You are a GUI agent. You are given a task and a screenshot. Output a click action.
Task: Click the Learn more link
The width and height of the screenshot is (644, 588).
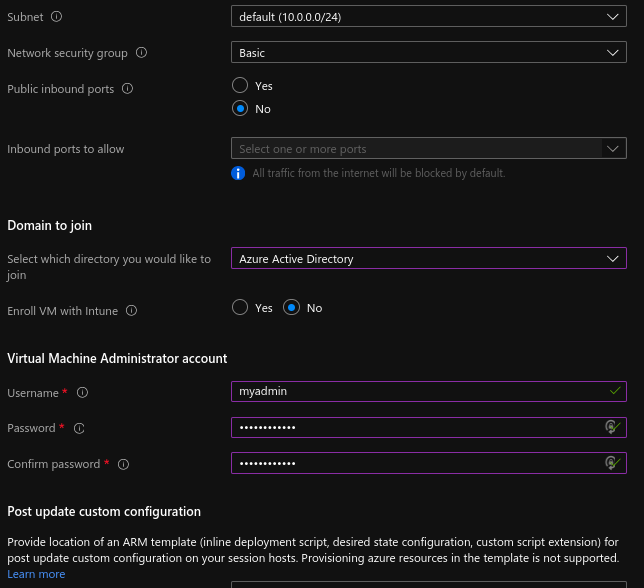pyautogui.click(x=36, y=574)
